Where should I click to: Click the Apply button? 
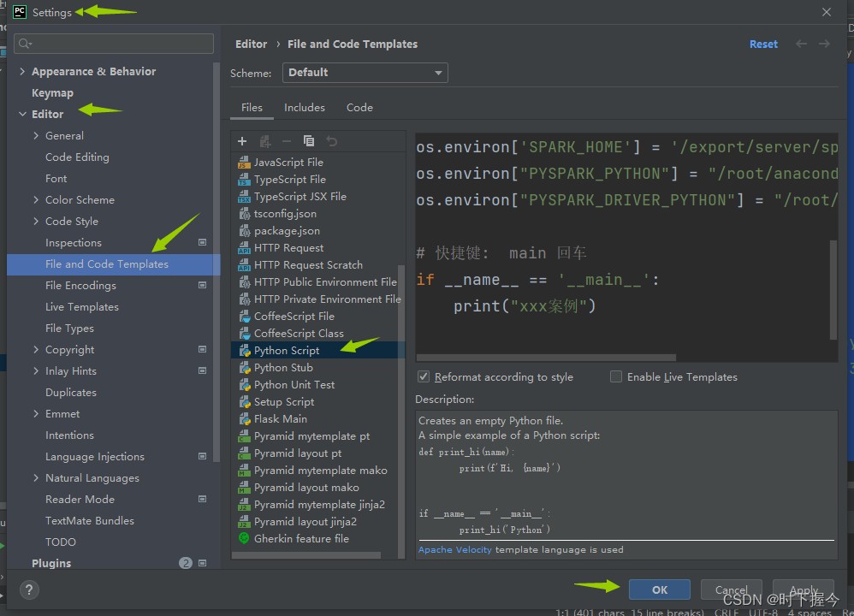pos(804,589)
